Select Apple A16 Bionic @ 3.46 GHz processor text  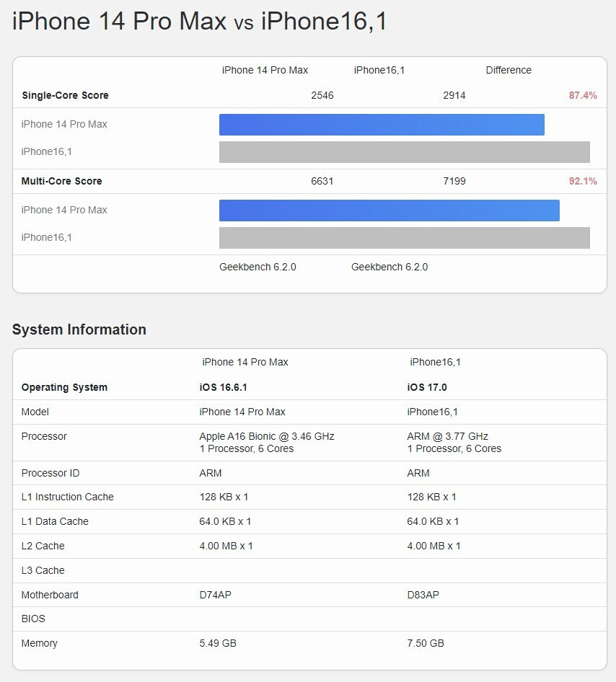(267, 436)
